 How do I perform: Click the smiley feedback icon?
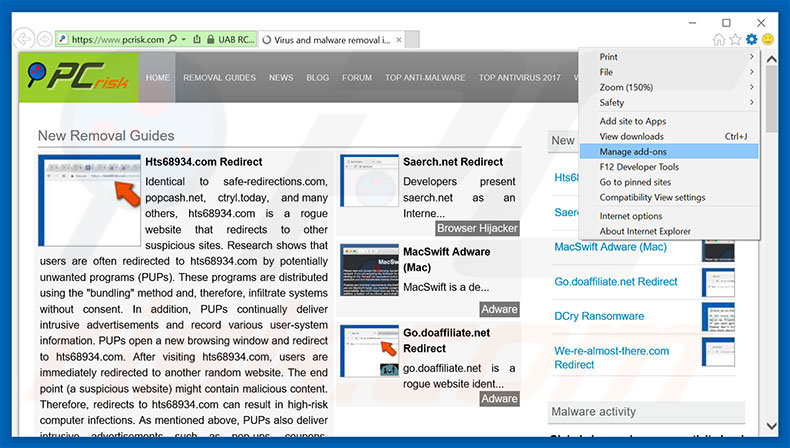[x=768, y=40]
